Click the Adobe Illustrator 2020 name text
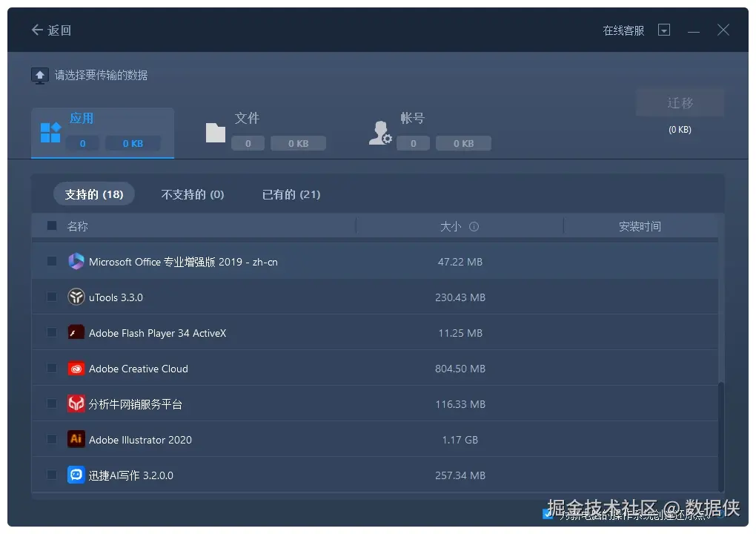Viewport: 756px width, 534px height. 140,440
